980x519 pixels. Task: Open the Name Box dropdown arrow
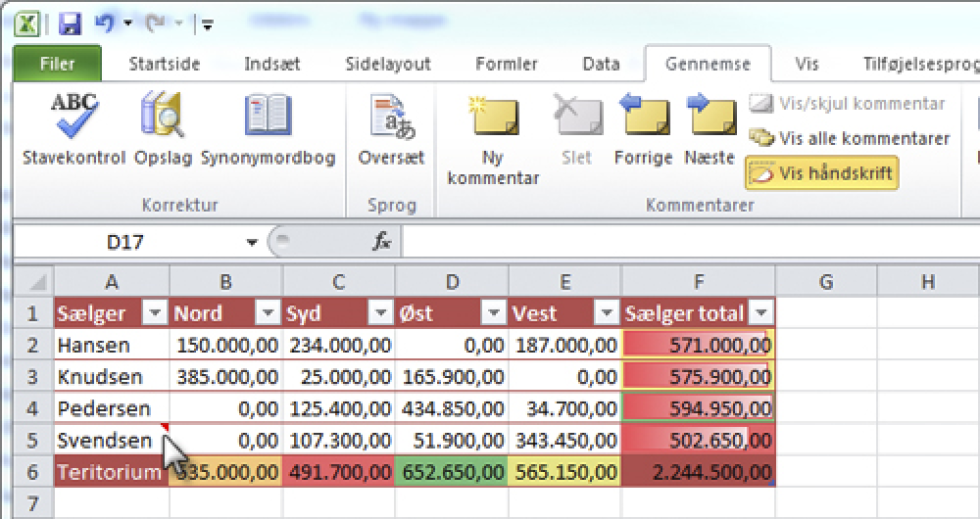point(252,242)
